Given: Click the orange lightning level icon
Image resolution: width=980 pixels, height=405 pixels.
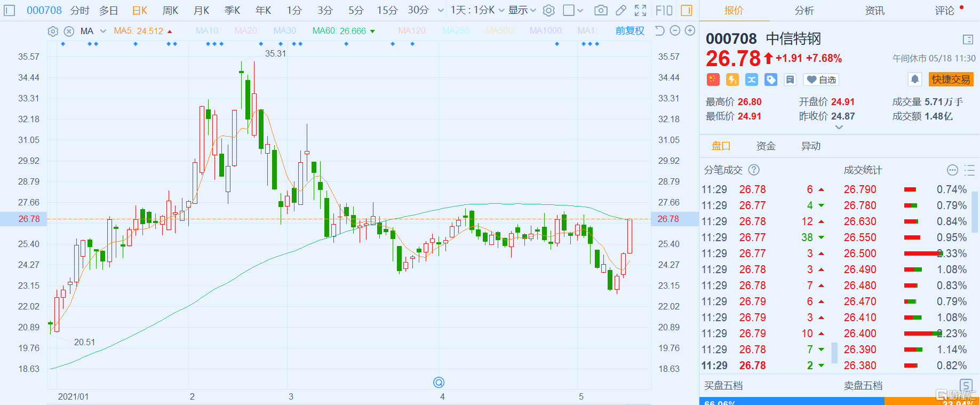Looking at the screenshot, I should click(x=732, y=80).
